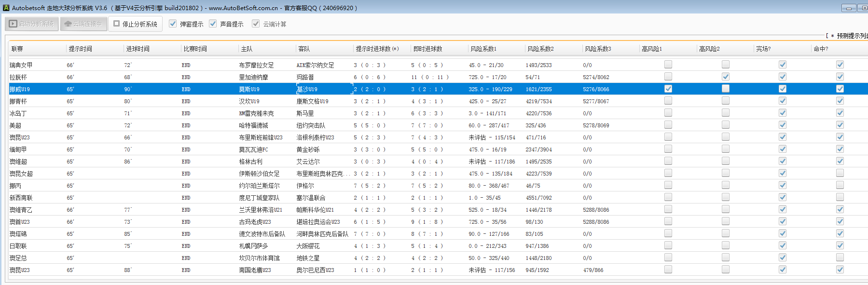Toggle 完场? checkbox in the 瑞典女甲 row
This screenshot has height=285, width=868.
[783, 65]
